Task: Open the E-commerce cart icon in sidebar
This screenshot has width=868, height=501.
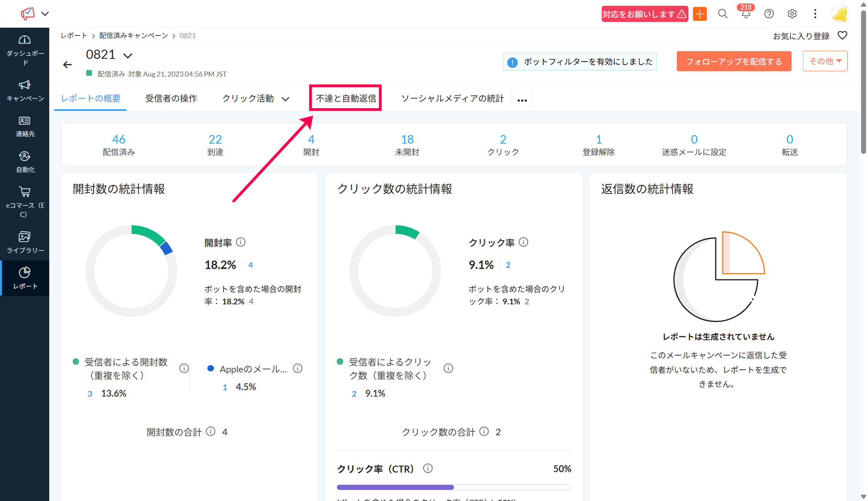Action: 25,192
